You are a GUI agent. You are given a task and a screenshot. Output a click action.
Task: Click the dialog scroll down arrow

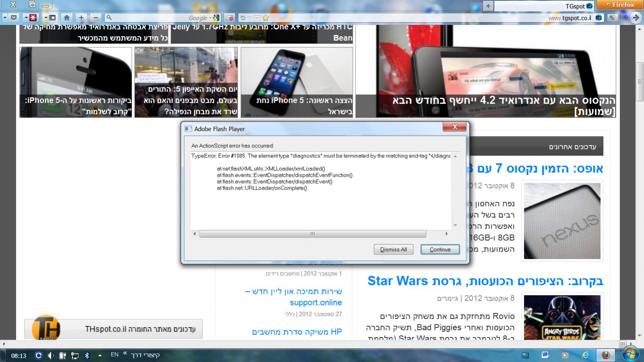click(456, 225)
